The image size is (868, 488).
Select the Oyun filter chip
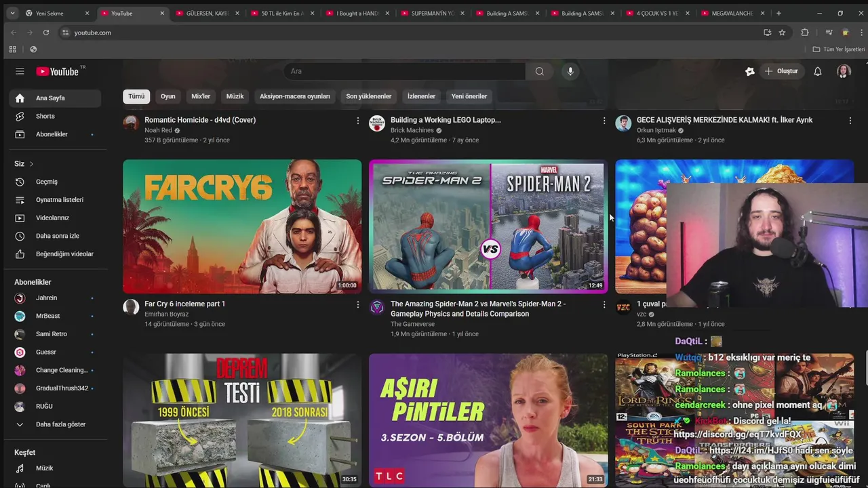click(168, 96)
